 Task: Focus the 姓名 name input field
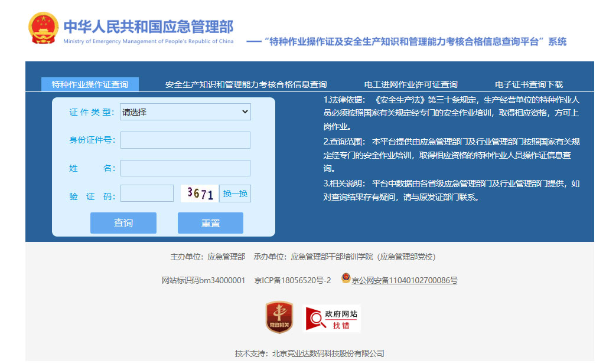point(185,168)
